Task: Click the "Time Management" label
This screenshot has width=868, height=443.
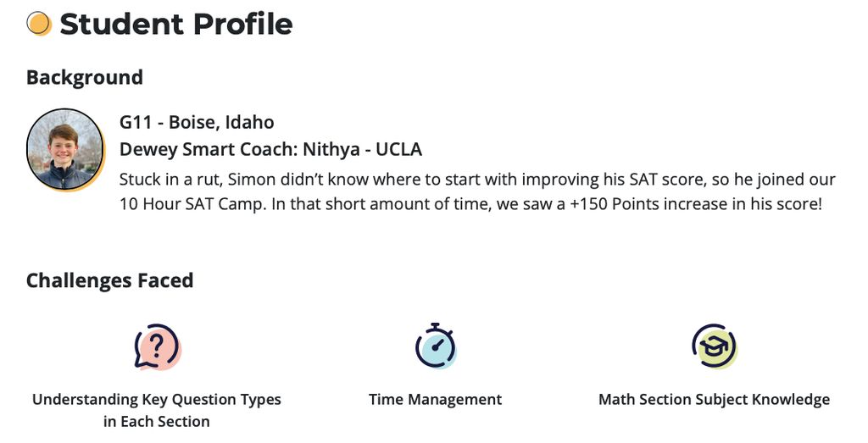Action: point(435,399)
